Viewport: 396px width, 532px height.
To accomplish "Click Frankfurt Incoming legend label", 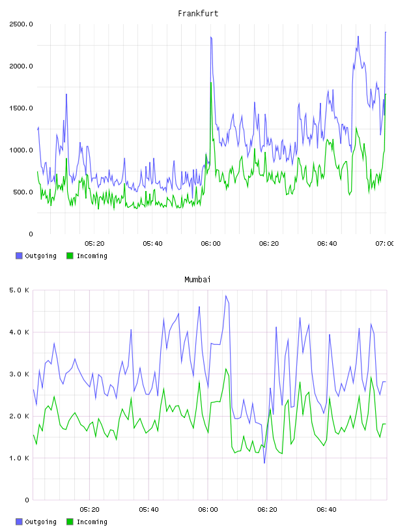I will tap(92, 256).
